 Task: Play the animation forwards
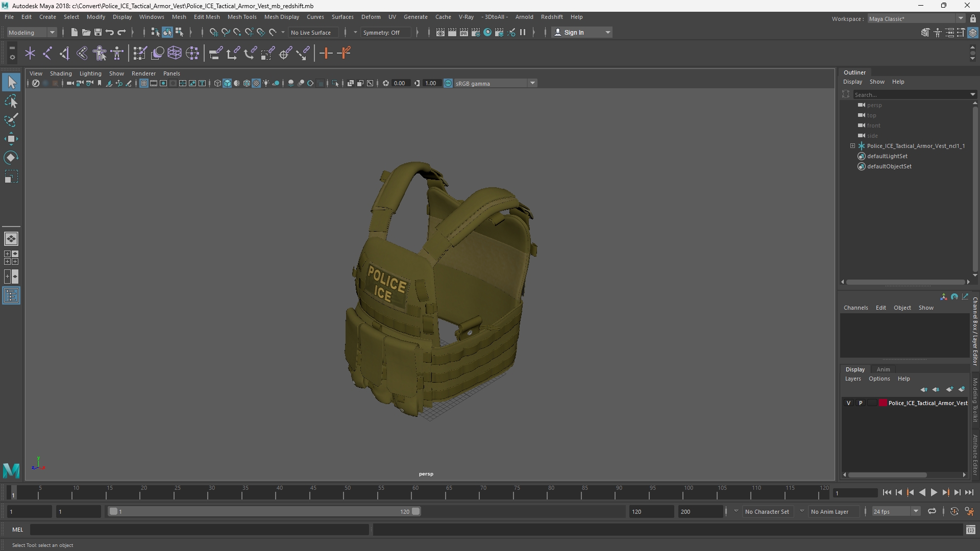coord(934,492)
